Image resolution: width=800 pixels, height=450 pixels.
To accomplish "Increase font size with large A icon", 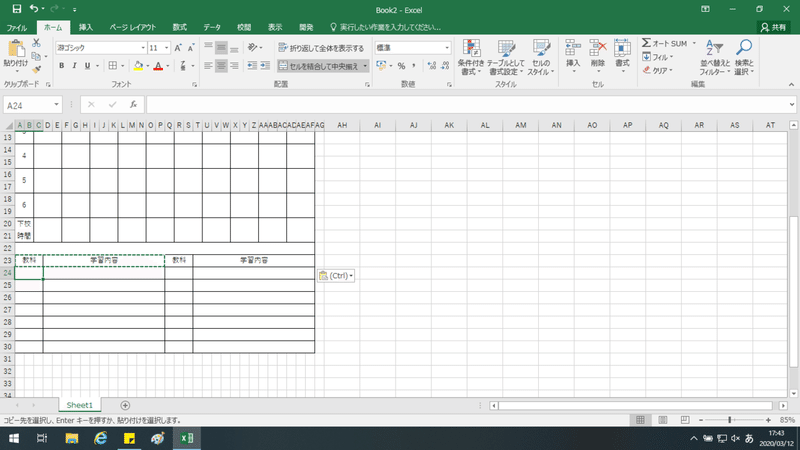I will 178,48.
